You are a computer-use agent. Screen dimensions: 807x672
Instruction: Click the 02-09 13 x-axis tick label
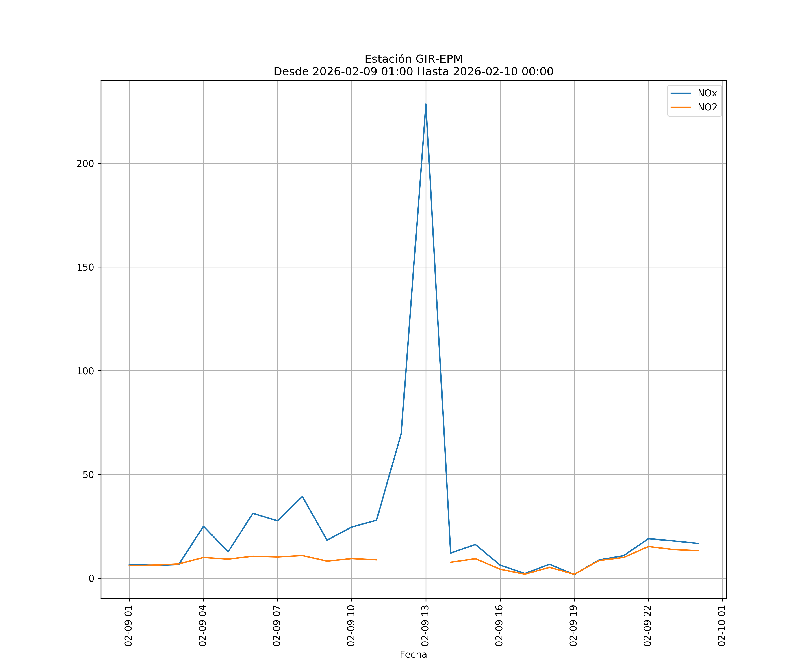425,626
